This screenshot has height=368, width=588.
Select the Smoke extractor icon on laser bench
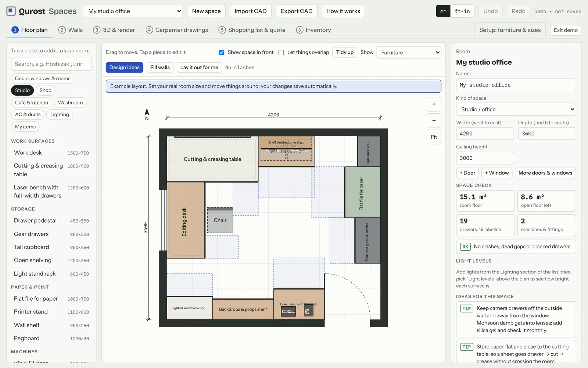pos(288,311)
